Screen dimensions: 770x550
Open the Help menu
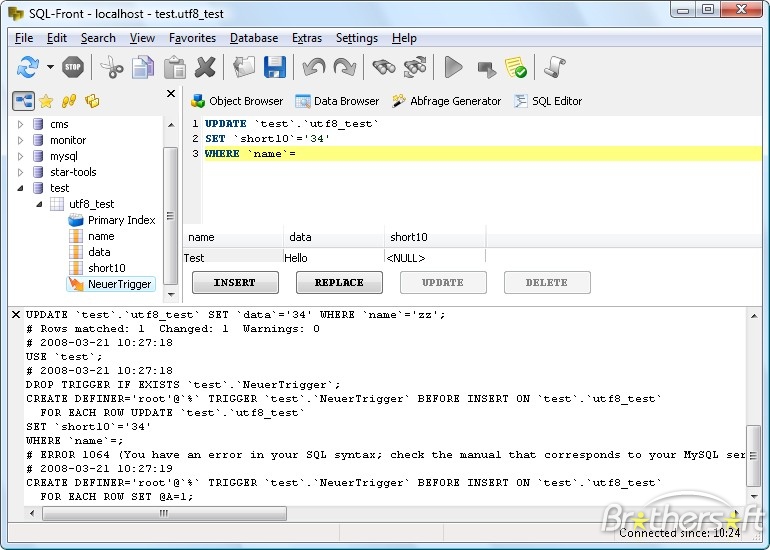404,38
